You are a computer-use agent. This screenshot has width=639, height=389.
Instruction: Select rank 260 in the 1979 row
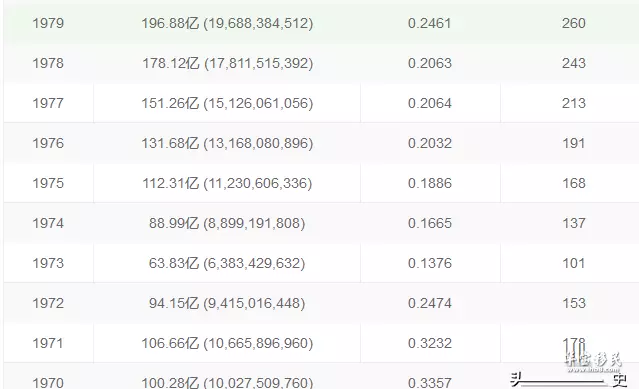click(x=573, y=23)
